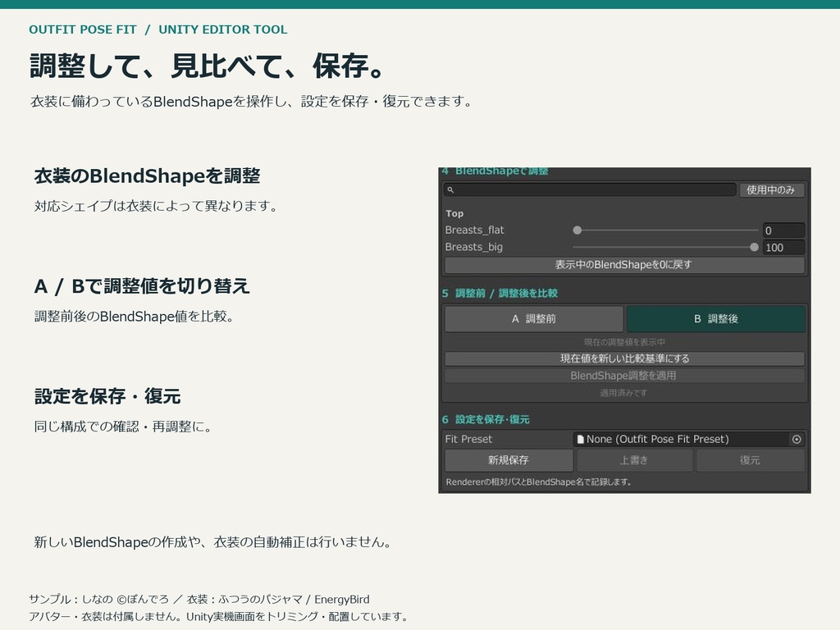Click the サンプル：しなの credit line
This screenshot has width=840, height=630.
pyautogui.click(x=199, y=600)
